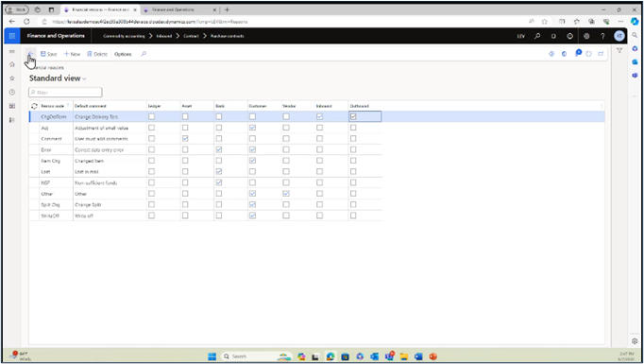
Task: Focus the grid Filter input field
Action: [65, 93]
